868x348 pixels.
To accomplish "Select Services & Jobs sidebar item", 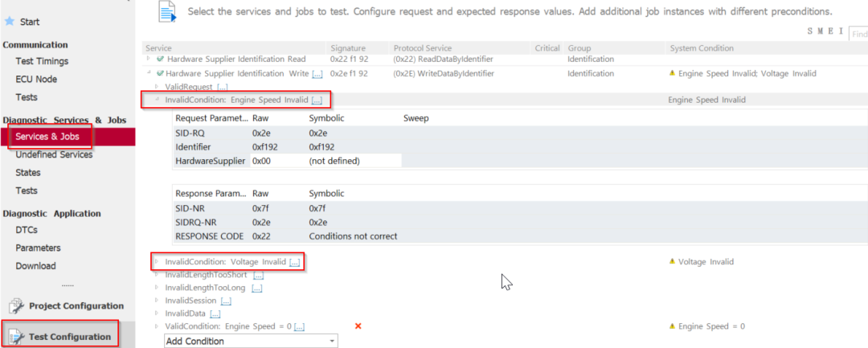I will click(x=68, y=137).
